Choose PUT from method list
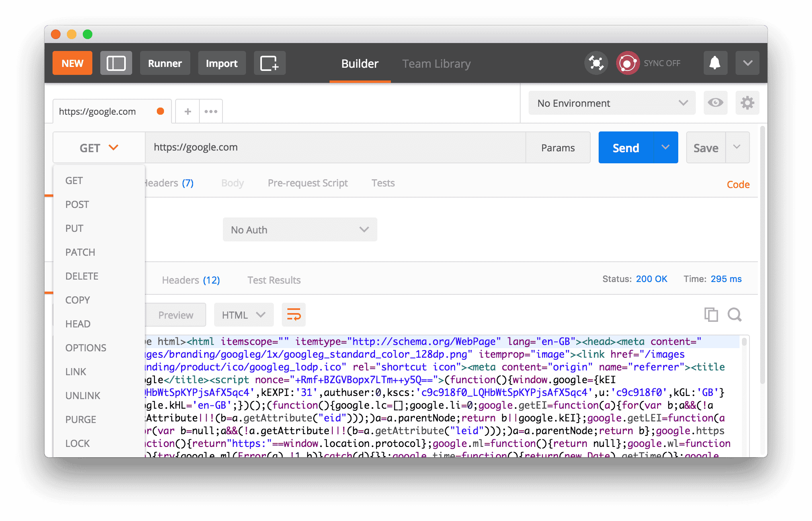812x521 pixels. tap(99, 228)
